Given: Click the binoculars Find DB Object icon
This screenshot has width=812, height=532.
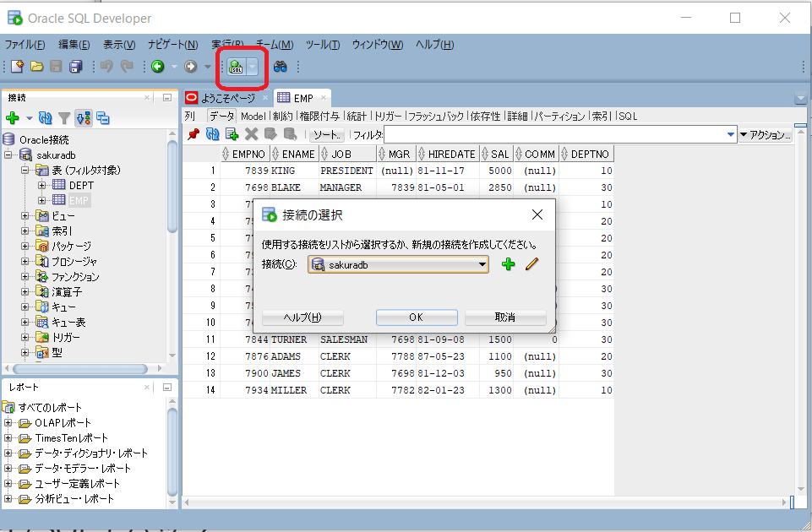Looking at the screenshot, I should click(281, 66).
